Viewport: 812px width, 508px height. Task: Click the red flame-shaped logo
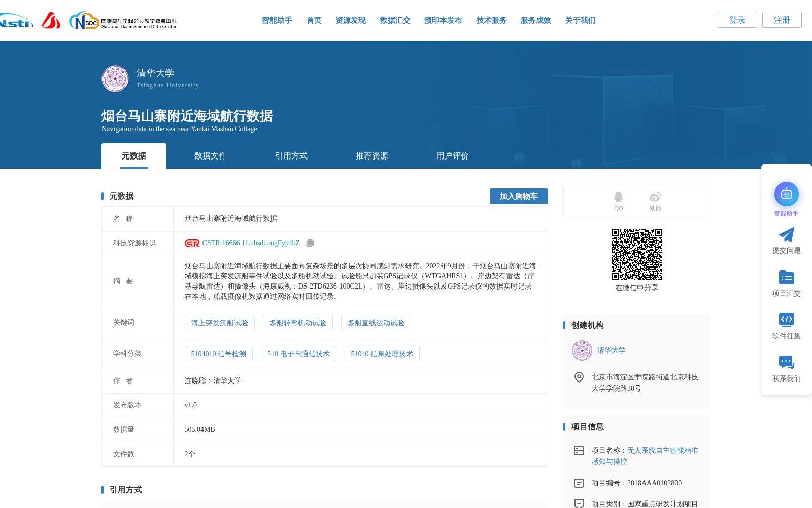51,20
